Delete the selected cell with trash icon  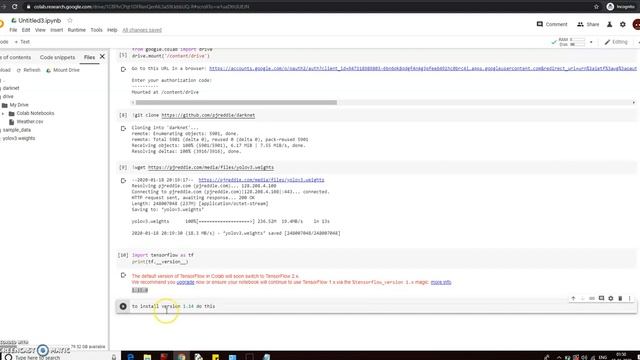click(620, 298)
